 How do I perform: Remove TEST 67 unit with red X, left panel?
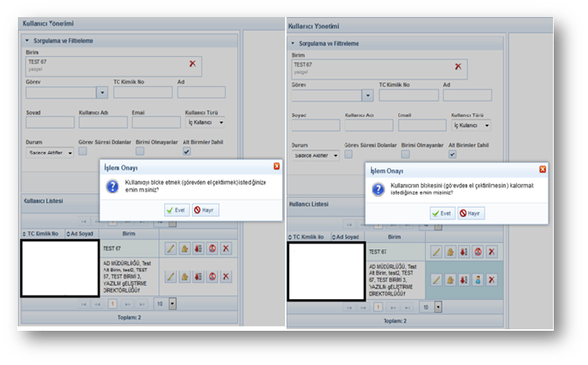[192, 63]
